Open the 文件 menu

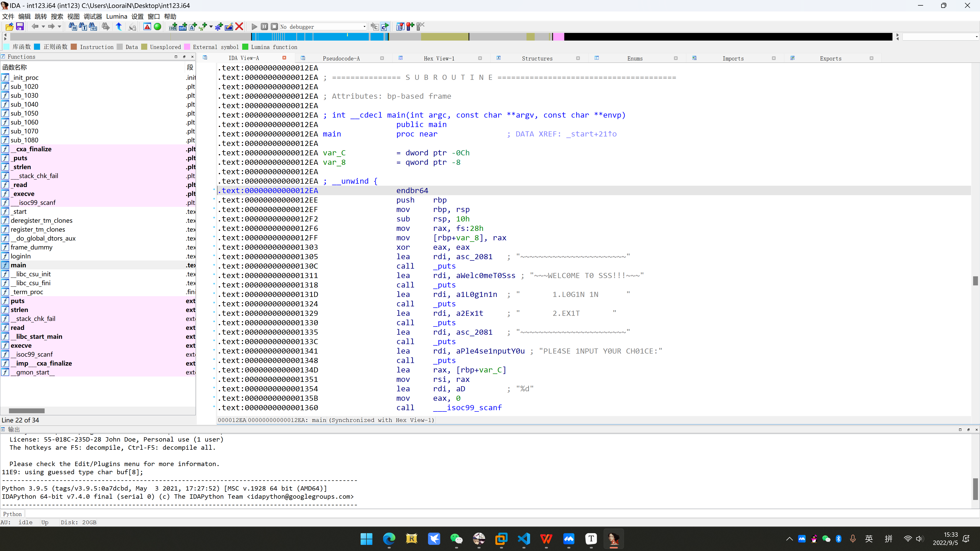[8, 16]
